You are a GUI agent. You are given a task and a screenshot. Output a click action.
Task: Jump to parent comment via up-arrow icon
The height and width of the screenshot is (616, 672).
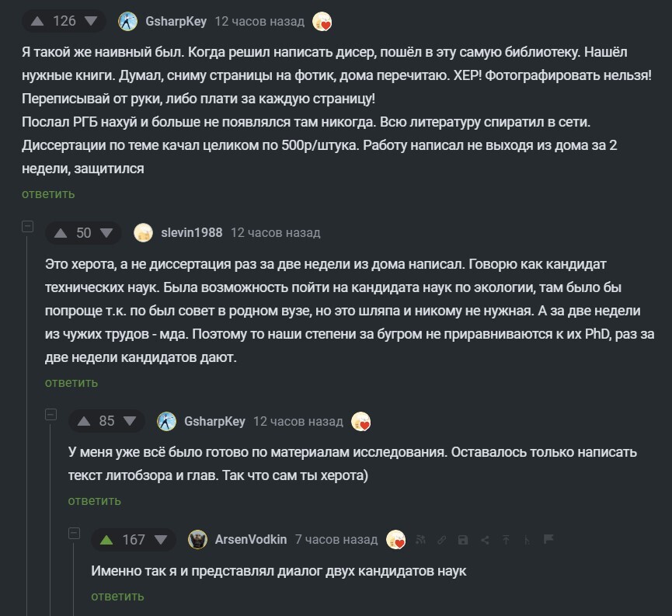(x=506, y=540)
